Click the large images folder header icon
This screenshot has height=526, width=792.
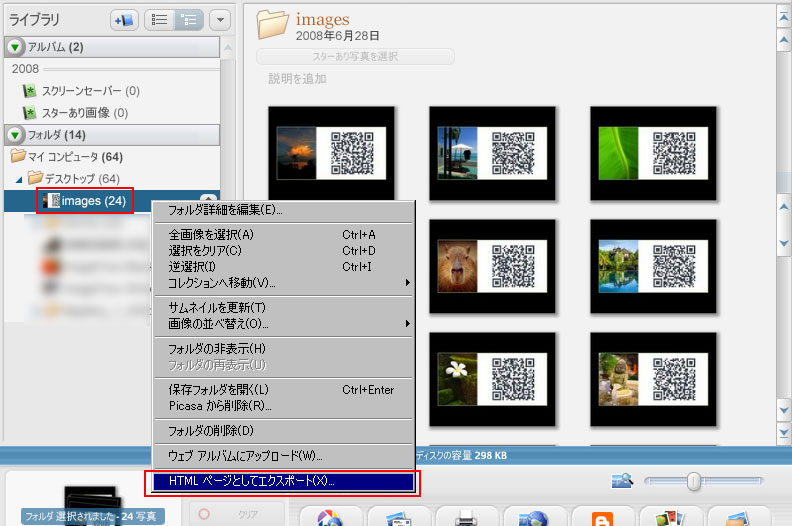coord(273,24)
